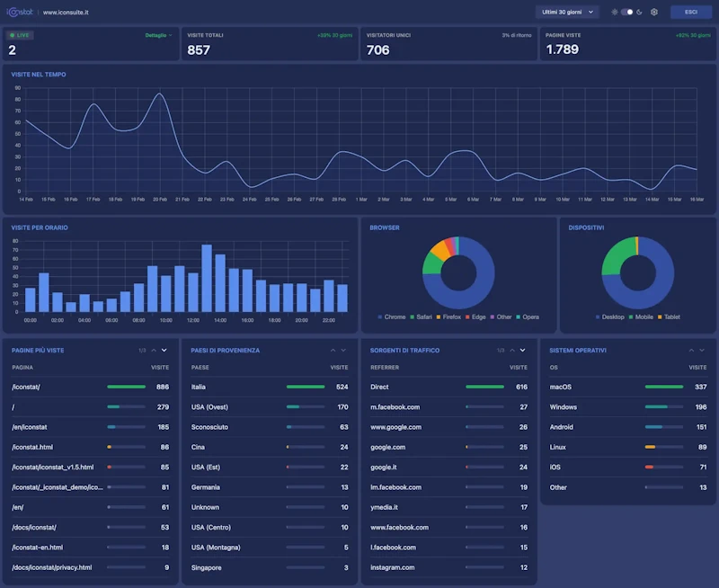Open settings via the gear icon
719x588 pixels.
654,13
